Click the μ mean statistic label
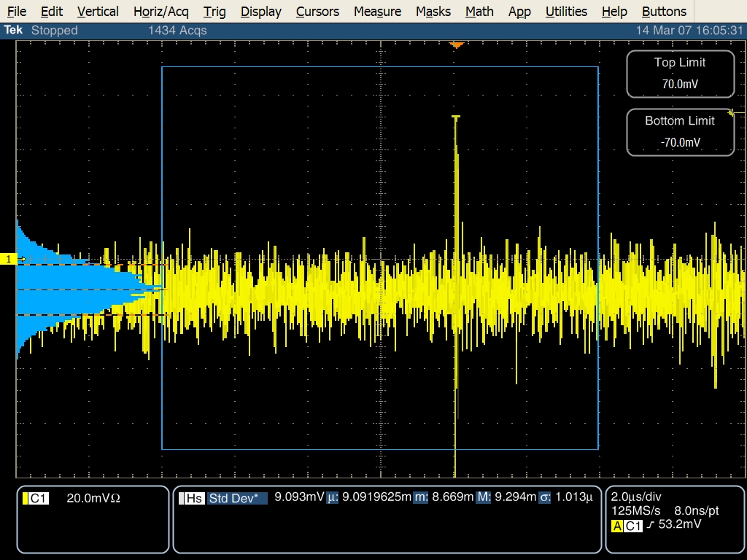 click(x=333, y=498)
